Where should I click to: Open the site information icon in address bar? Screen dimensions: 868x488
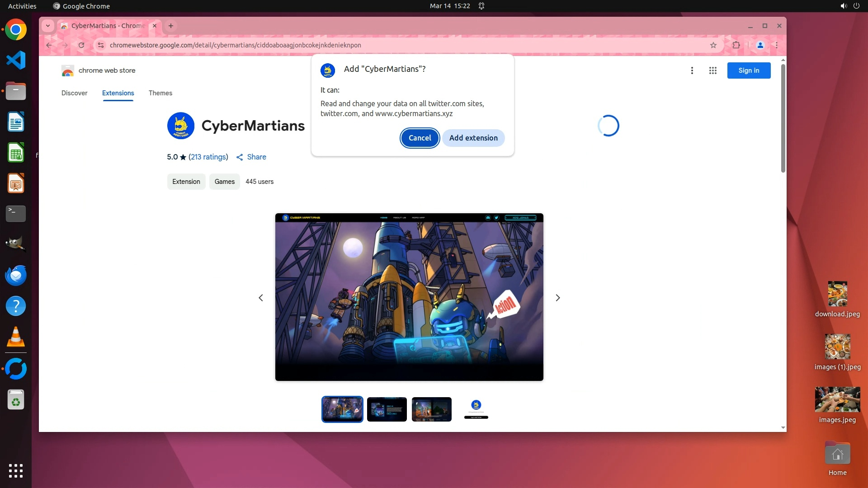101,45
